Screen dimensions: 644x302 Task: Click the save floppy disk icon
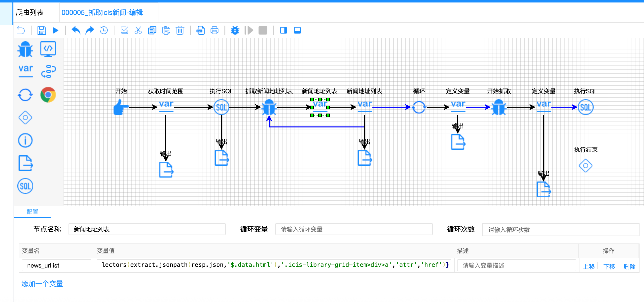(x=41, y=30)
